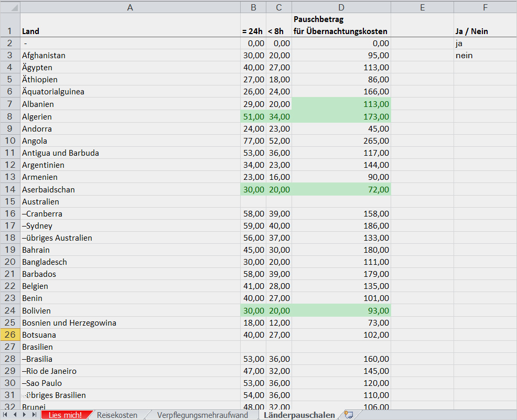Click the Äthiopien cell
Screen dimensions: 517x420
(130, 80)
